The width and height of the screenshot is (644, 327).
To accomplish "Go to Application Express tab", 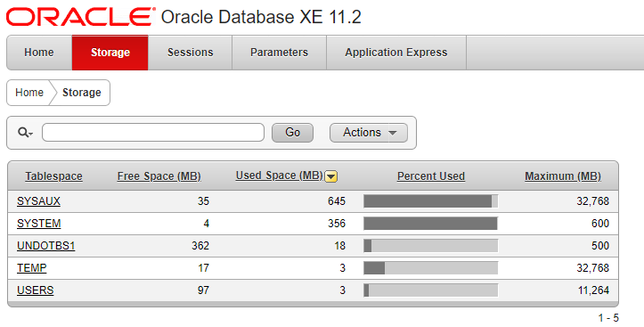I will pos(396,53).
